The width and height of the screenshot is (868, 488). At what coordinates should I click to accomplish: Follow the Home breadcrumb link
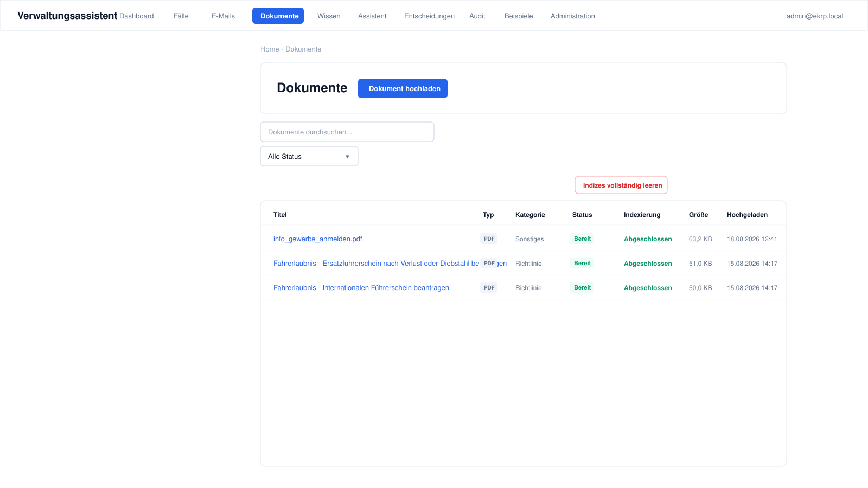pos(270,49)
